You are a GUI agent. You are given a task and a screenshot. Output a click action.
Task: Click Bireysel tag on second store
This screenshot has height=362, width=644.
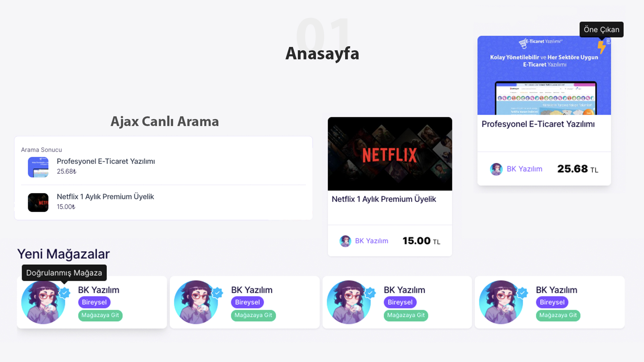coord(247,302)
